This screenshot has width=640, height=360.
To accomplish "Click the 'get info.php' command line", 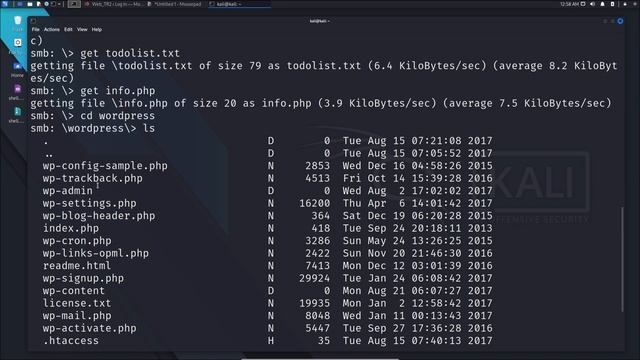I will tap(93, 91).
